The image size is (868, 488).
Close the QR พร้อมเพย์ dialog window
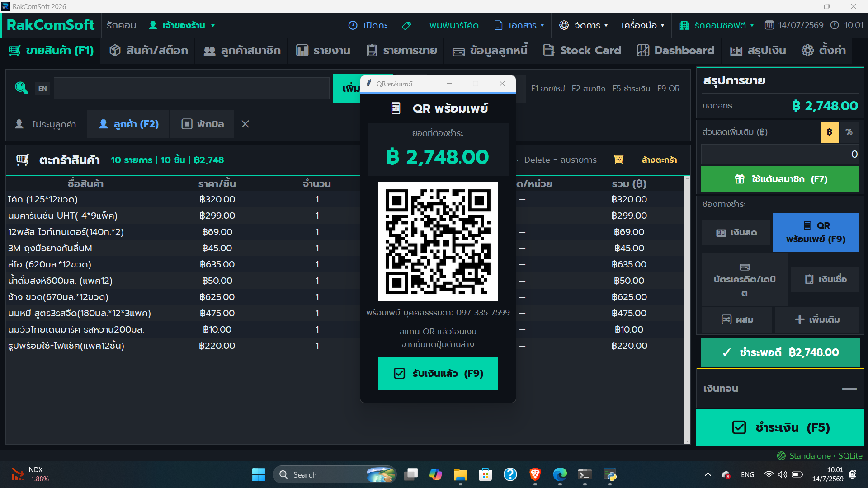coord(502,84)
